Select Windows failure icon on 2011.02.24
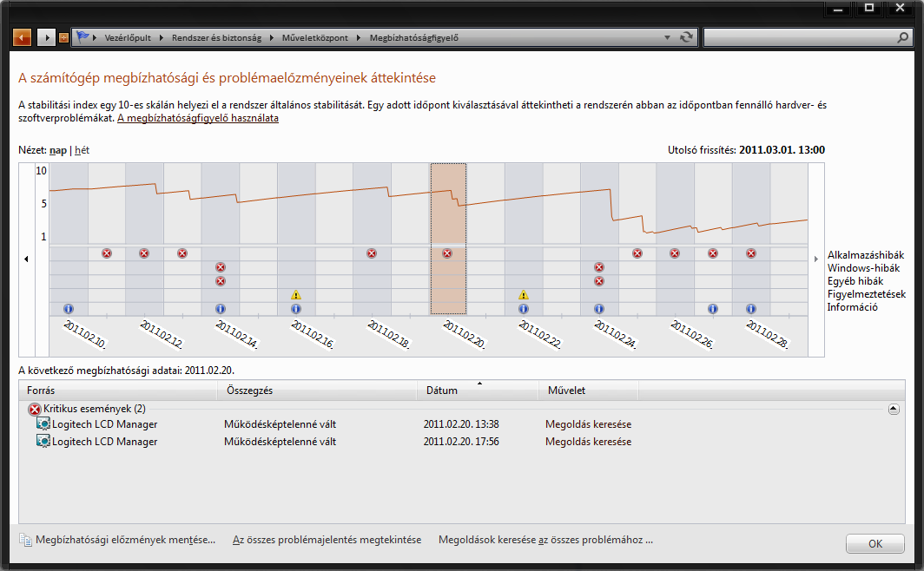Viewport: 924px width, 571px height. pos(599,267)
